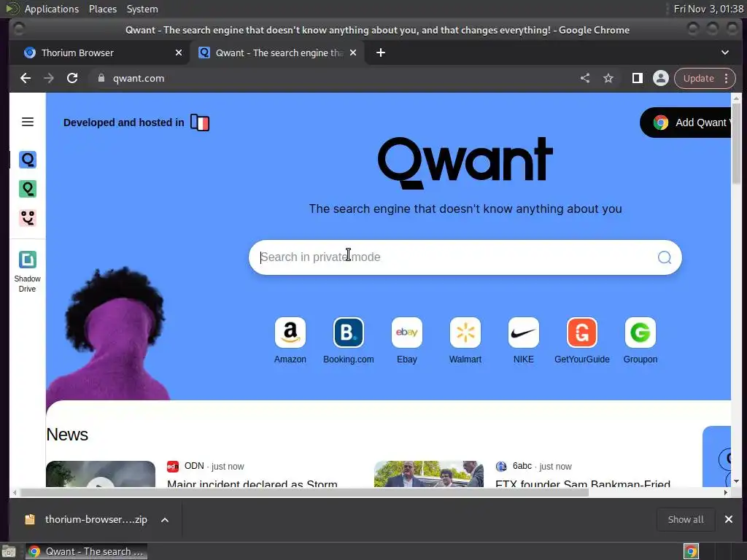Image resolution: width=747 pixels, height=560 pixels.
Task: Click the show desktop taskbar icon
Action: coord(9,551)
